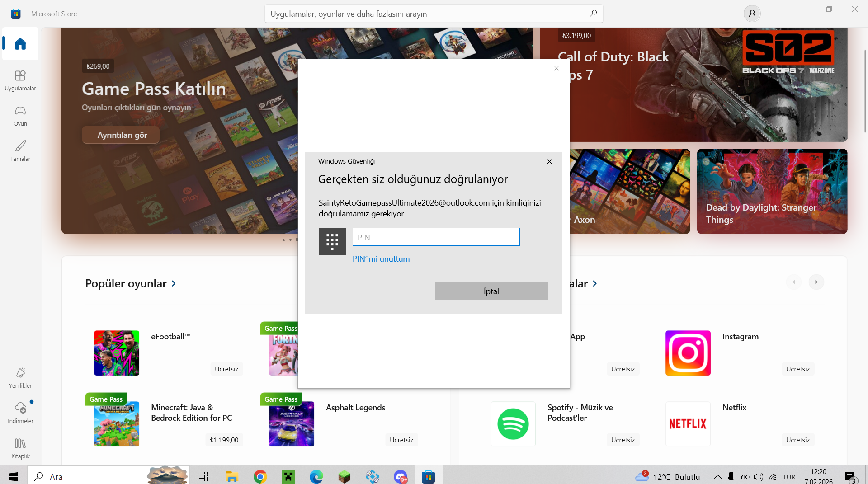The height and width of the screenshot is (484, 868).
Task: Go to the next apps carousel page
Action: pyautogui.click(x=816, y=282)
